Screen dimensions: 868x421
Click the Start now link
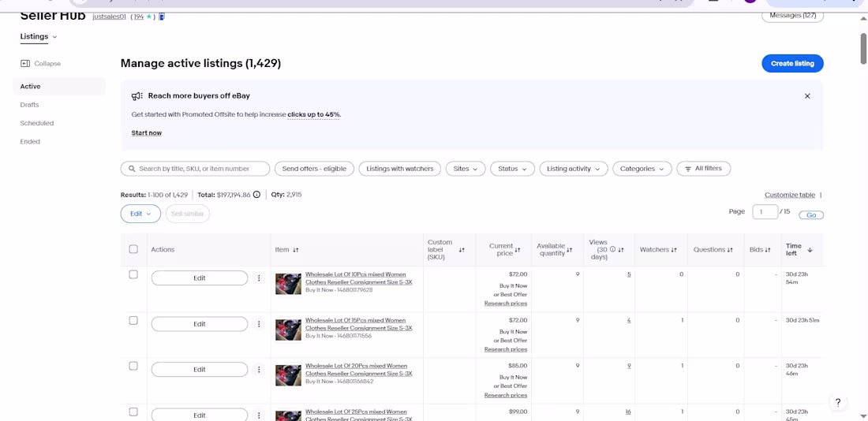147,132
